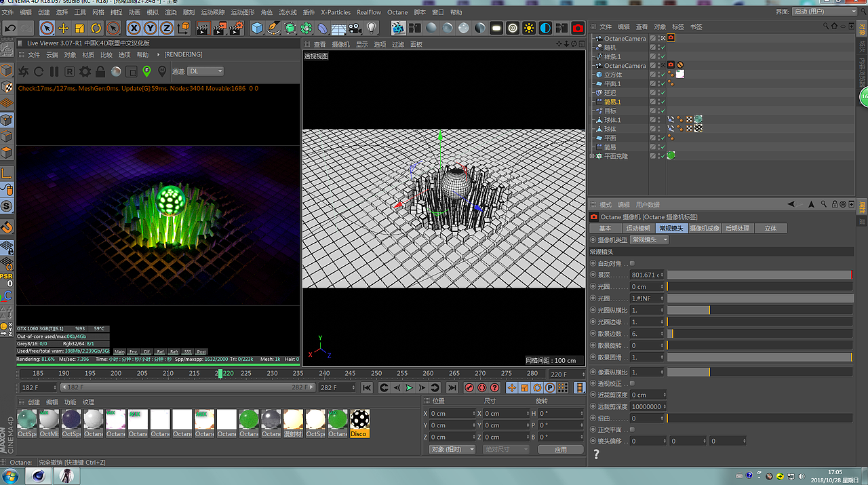This screenshot has height=485, width=868.
Task: Click the camera object icon in toolbar
Action: click(x=355, y=28)
